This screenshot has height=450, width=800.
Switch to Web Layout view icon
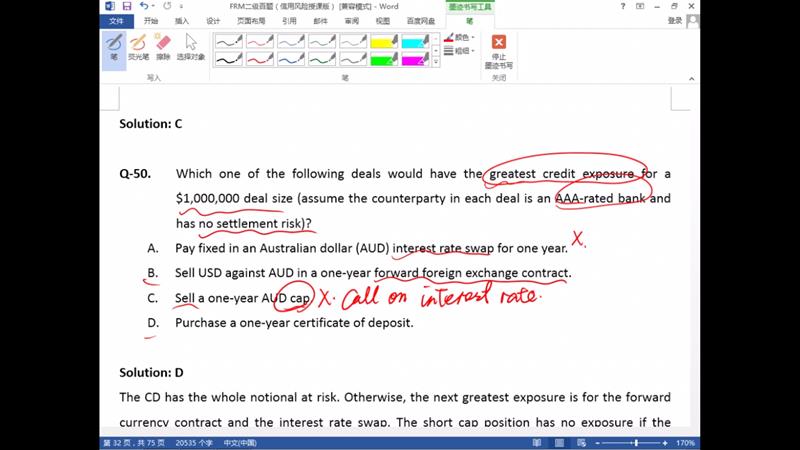tap(581, 443)
